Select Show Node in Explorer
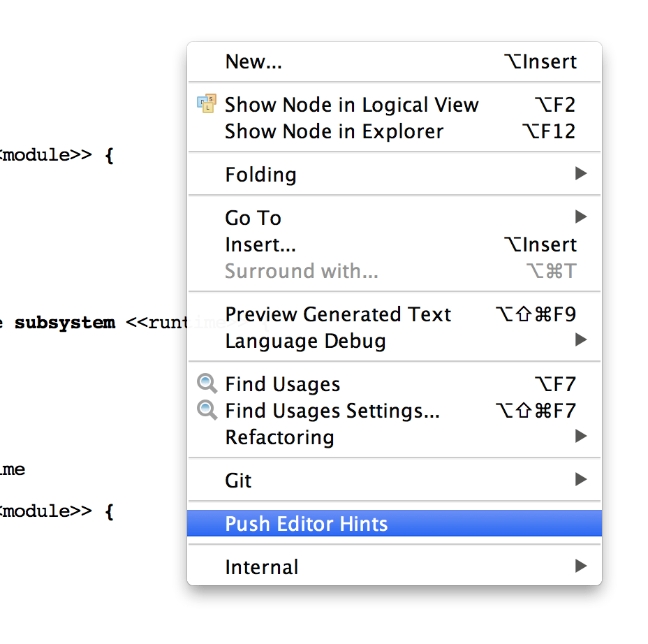Image resolution: width=648 pixels, height=644 pixels. coord(334,131)
